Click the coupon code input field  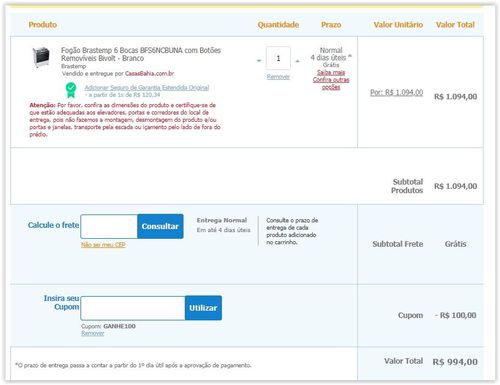tap(133, 308)
